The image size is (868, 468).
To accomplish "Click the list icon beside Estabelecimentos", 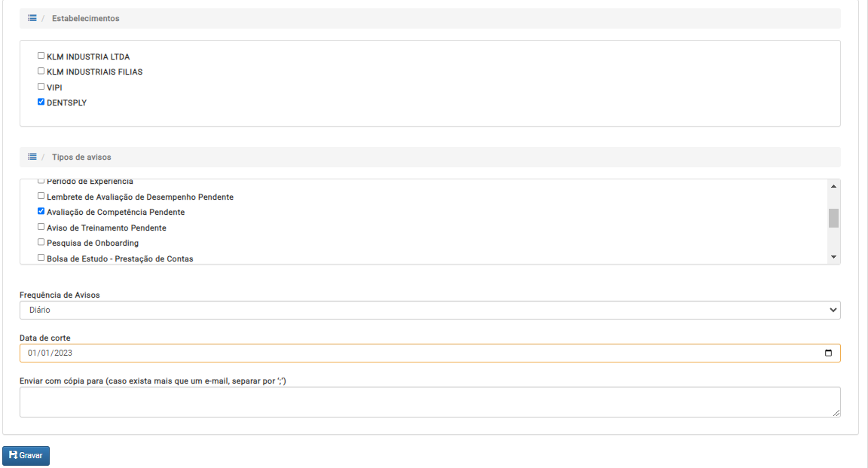I will coord(32,18).
